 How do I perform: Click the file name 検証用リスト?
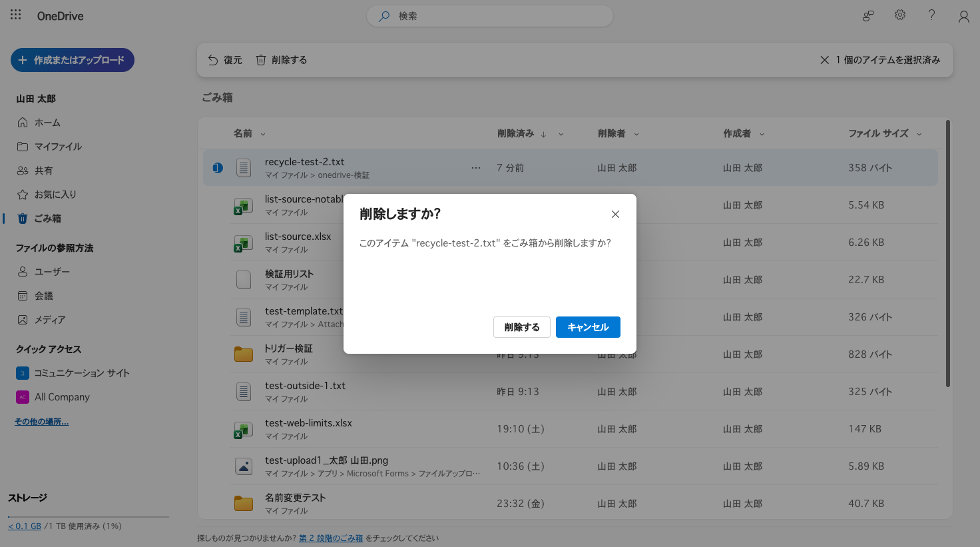(x=289, y=274)
